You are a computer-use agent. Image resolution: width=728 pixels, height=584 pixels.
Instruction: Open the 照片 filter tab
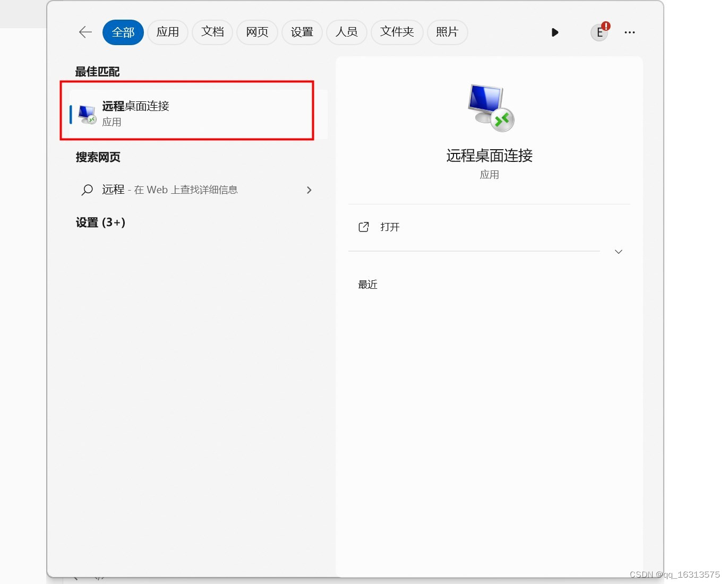tap(447, 32)
